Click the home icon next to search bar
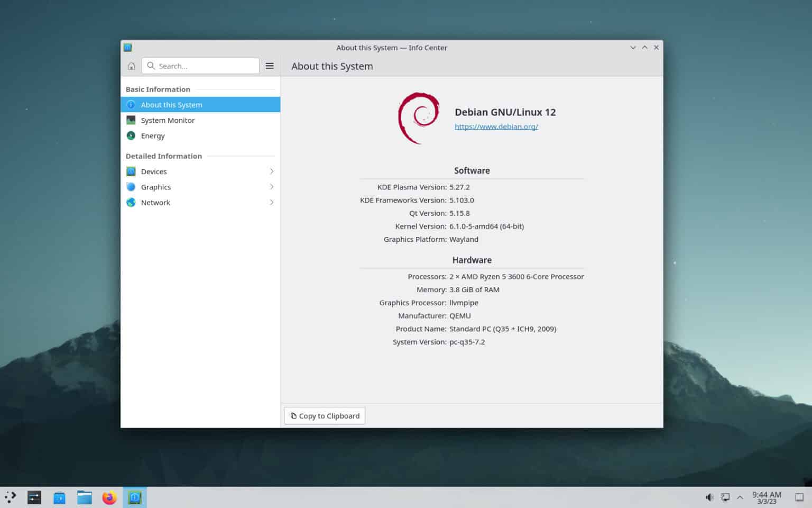 pyautogui.click(x=131, y=66)
